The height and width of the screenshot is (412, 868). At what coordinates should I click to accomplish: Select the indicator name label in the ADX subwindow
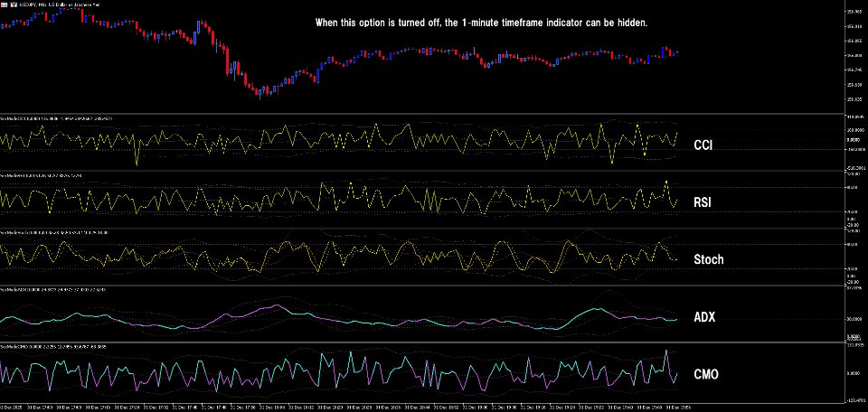[53, 289]
